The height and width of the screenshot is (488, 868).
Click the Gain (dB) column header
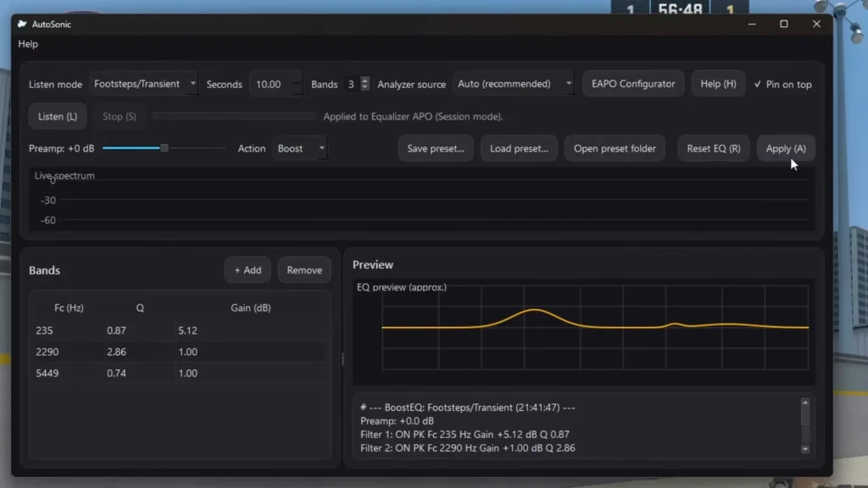coord(251,308)
